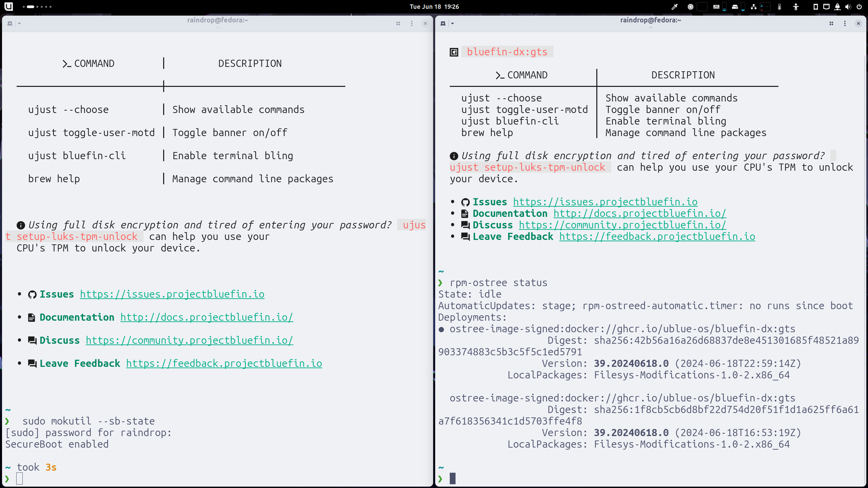The image size is (868, 488).
Task: Click the color picker eyedropper tray icon
Action: 674,7
